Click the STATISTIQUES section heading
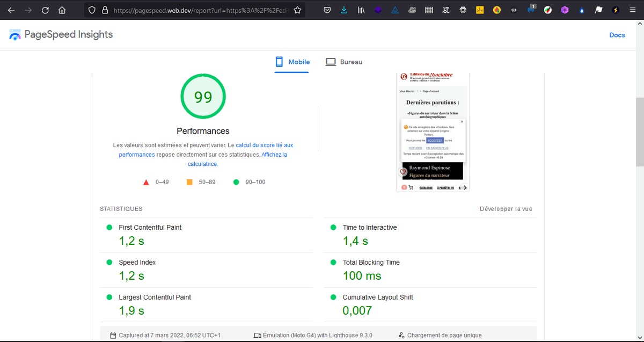The width and height of the screenshot is (644, 342). click(x=121, y=209)
